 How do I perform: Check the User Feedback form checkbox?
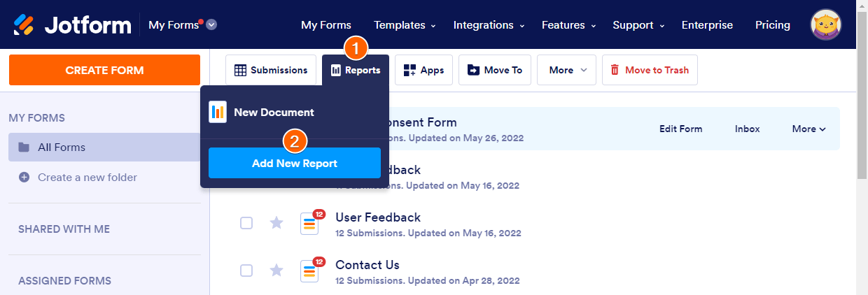(246, 223)
